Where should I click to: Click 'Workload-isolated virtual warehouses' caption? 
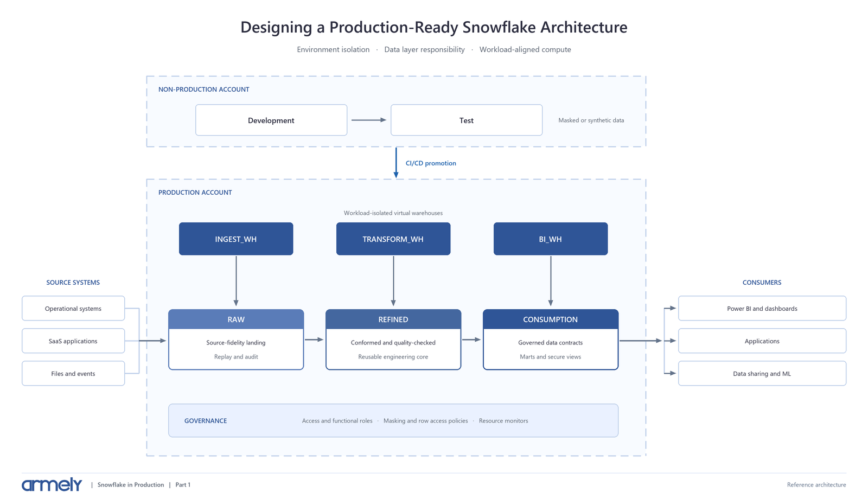click(x=393, y=213)
